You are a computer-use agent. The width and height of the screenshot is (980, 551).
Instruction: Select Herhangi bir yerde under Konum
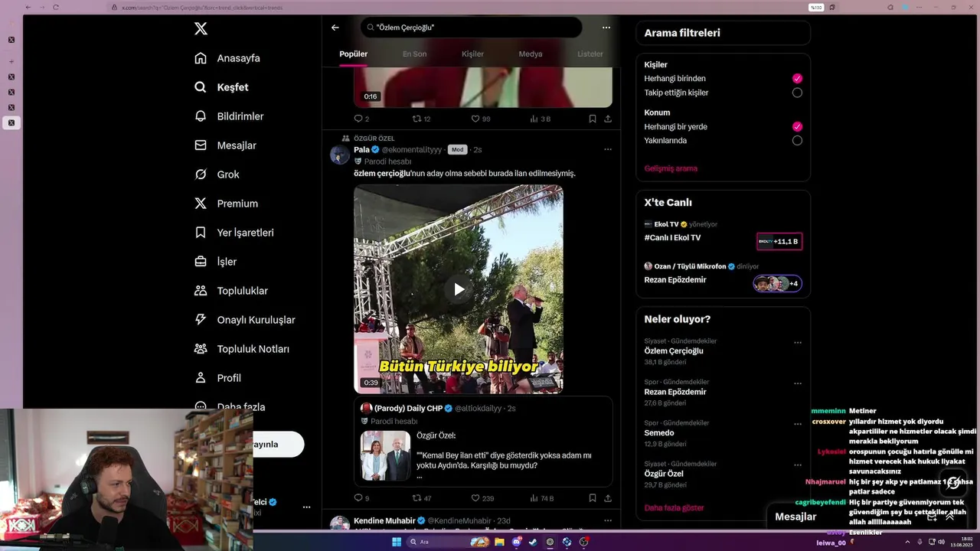point(797,127)
